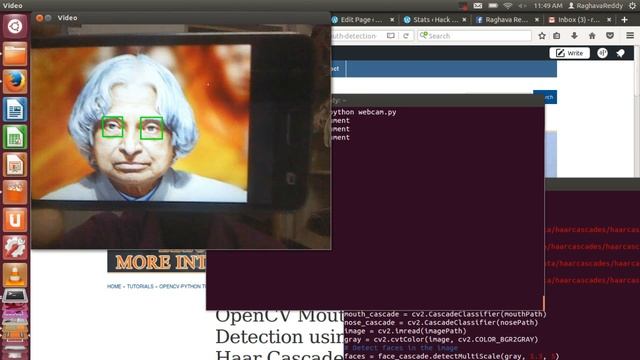Screen dimensions: 640x360
Task: Launch LibreOffice Writer from the launcher
Action: pyautogui.click(x=15, y=109)
